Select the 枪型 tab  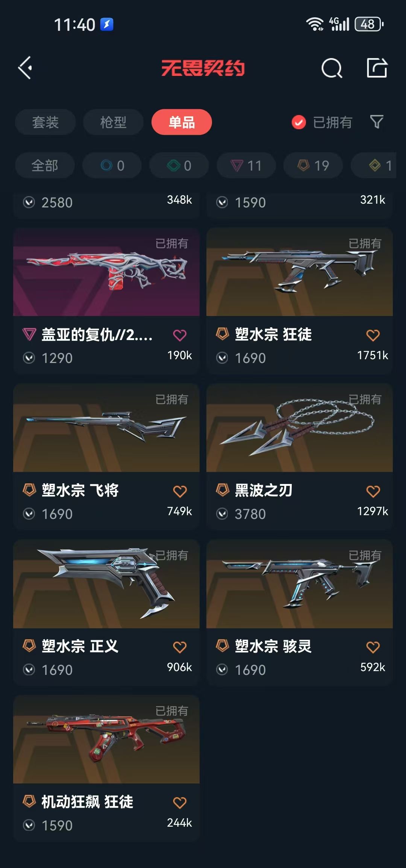113,122
